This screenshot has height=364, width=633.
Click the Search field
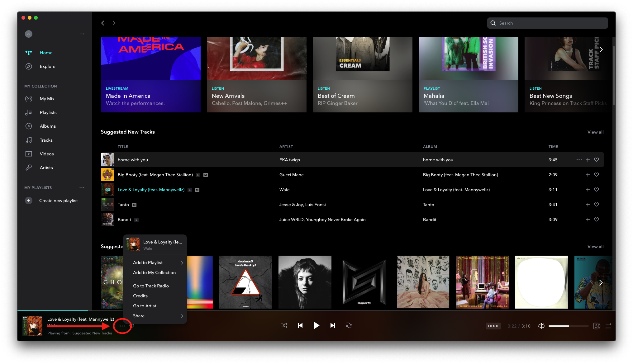click(x=548, y=23)
